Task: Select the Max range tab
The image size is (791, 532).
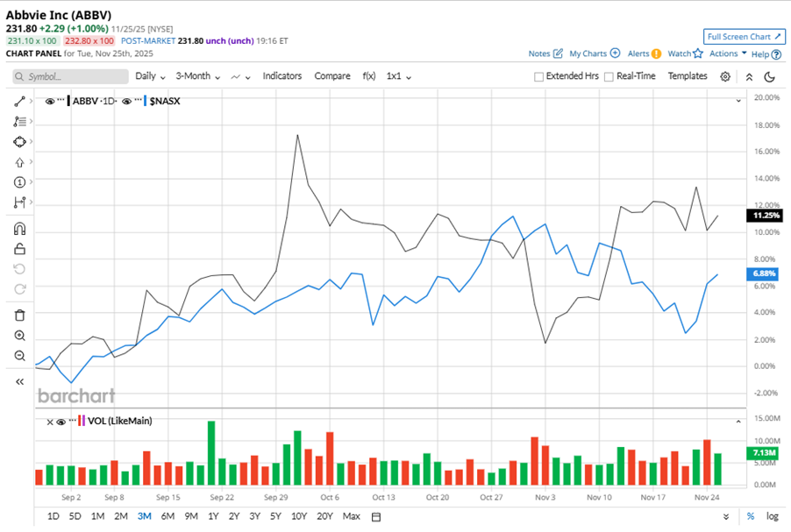Action: [x=351, y=516]
